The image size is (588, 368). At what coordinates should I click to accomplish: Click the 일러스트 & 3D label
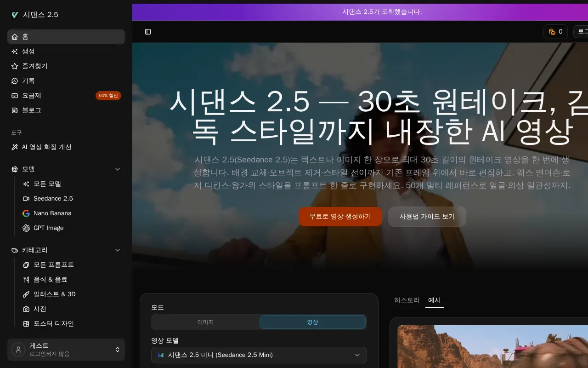(55, 294)
